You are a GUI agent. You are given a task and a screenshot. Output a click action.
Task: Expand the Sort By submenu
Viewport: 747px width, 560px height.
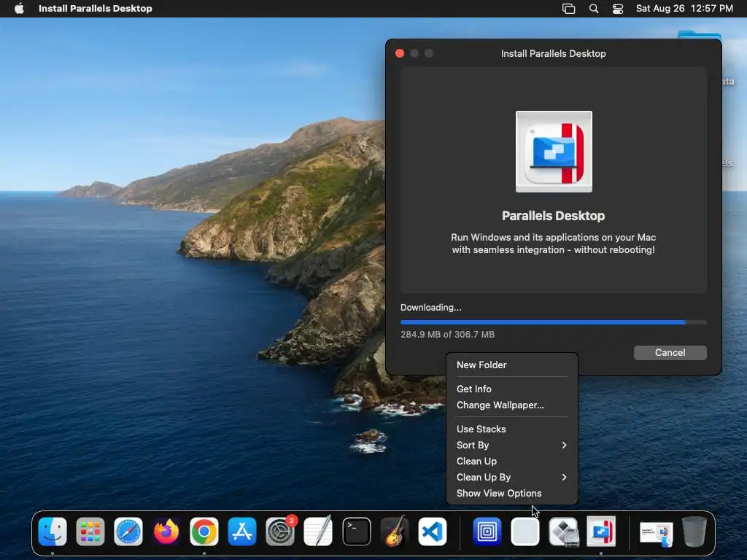pos(512,446)
